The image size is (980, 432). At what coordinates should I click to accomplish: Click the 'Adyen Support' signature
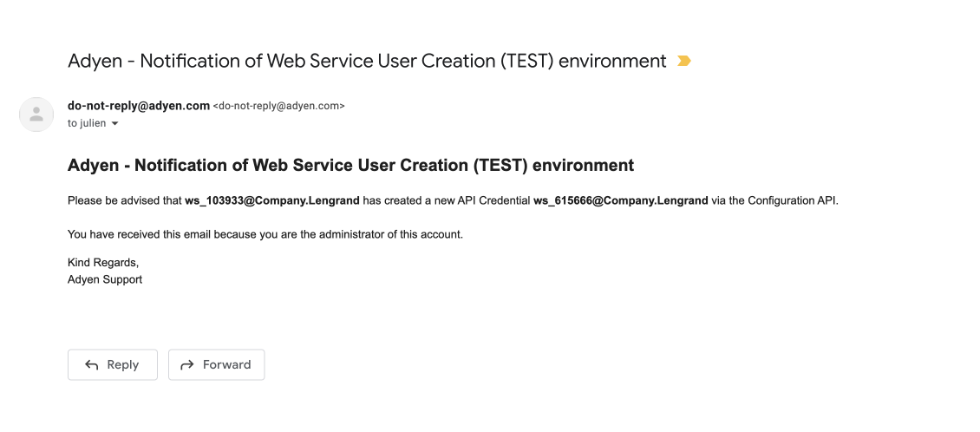[x=105, y=279]
